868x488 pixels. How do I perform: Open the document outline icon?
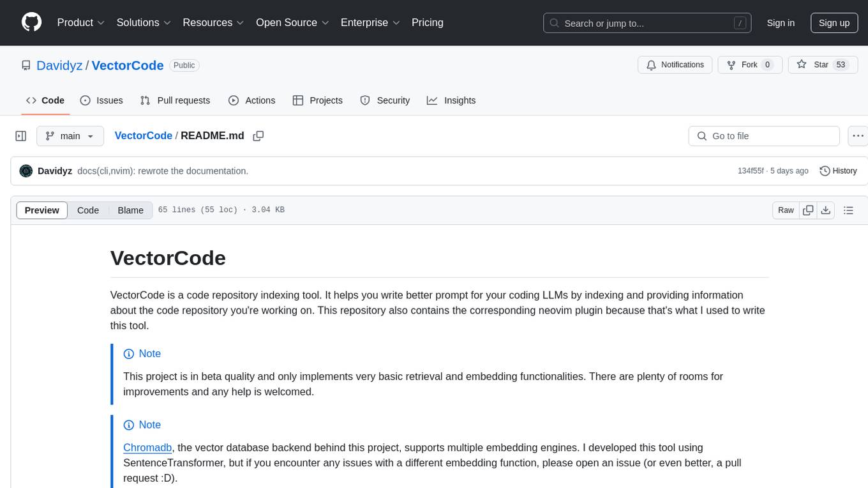pyautogui.click(x=848, y=210)
